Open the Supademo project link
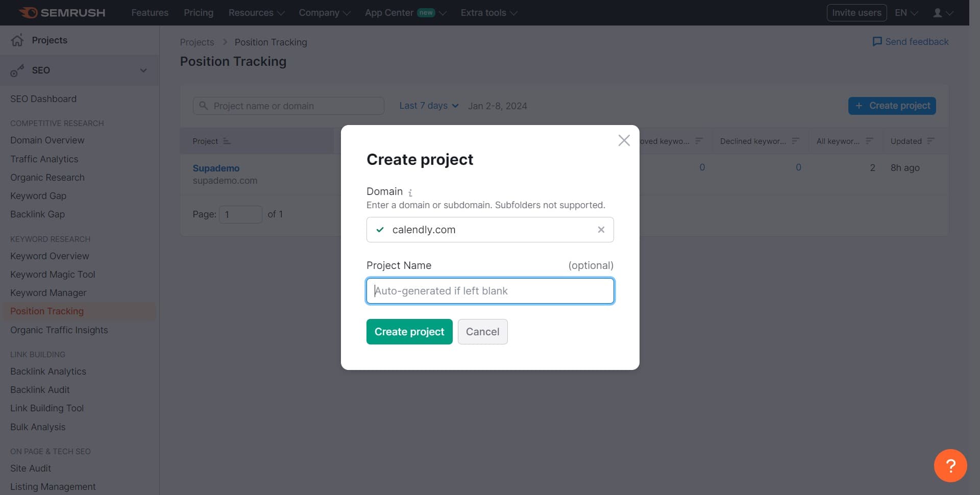 (x=216, y=168)
